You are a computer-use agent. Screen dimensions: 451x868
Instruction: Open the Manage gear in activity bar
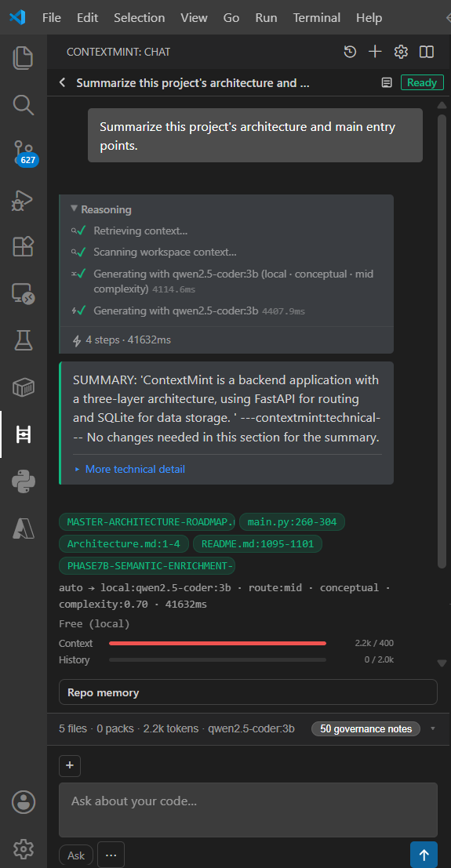[24, 848]
